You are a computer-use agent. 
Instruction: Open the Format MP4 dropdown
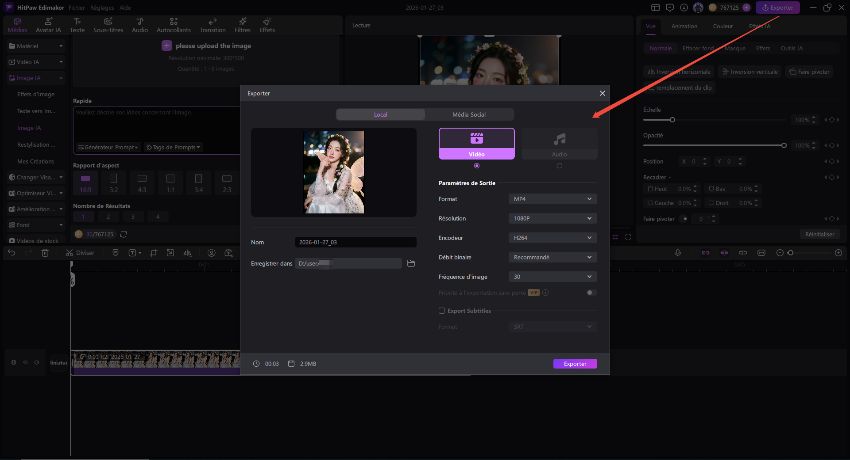coord(553,199)
